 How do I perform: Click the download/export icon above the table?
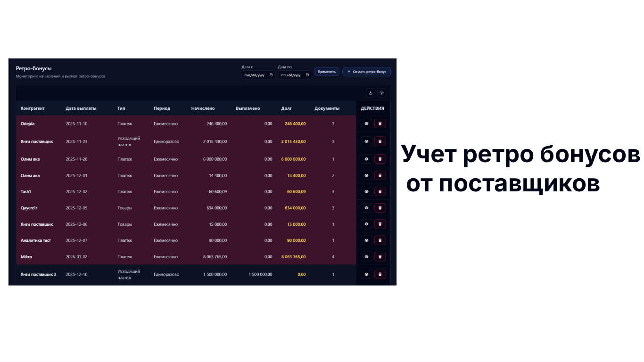tap(370, 93)
